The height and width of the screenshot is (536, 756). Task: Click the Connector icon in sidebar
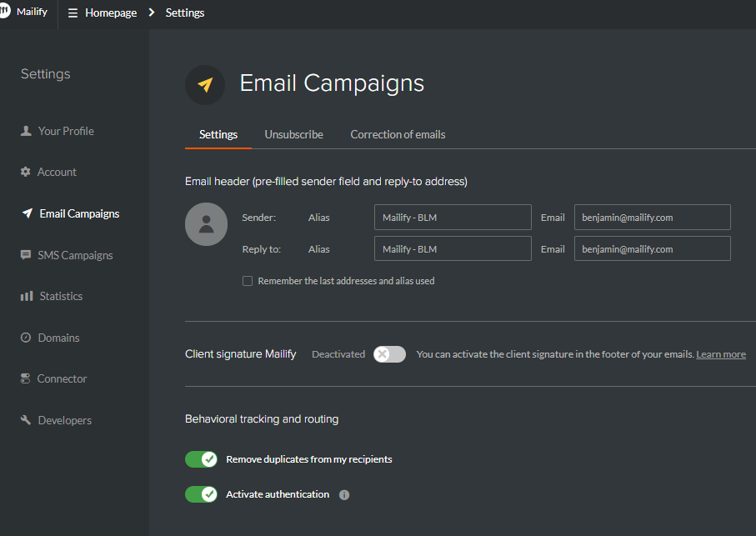[26, 378]
